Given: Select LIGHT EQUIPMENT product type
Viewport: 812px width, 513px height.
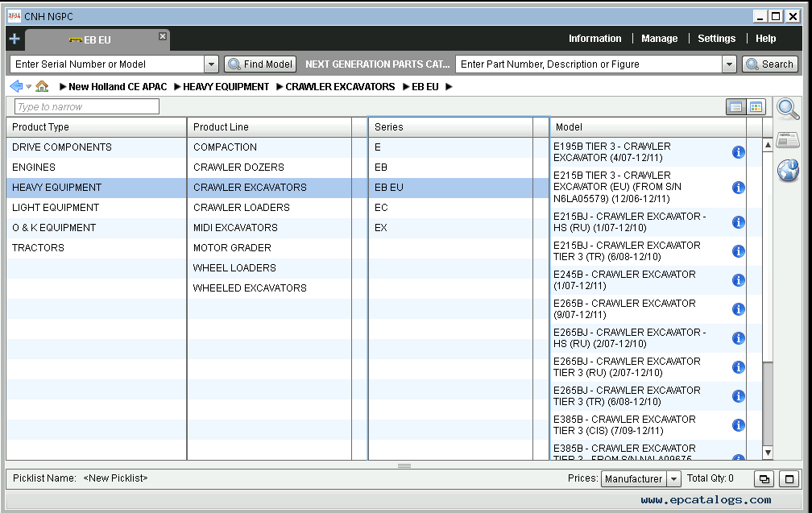Looking at the screenshot, I should click(97, 208).
